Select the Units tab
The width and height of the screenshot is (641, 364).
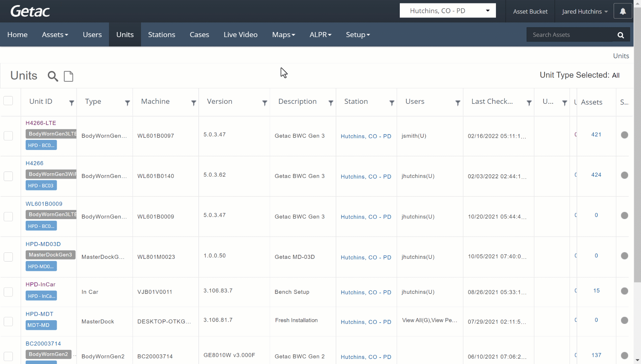point(125,35)
